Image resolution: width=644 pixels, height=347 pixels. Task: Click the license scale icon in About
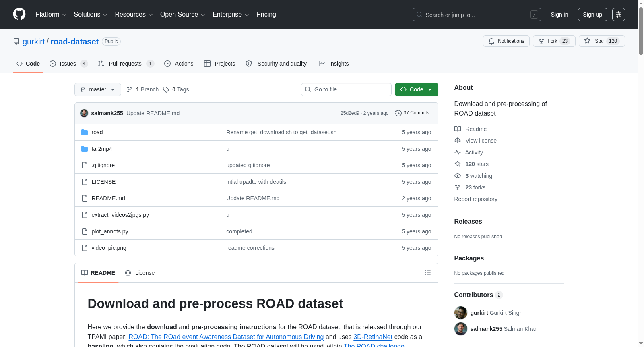tap(458, 141)
